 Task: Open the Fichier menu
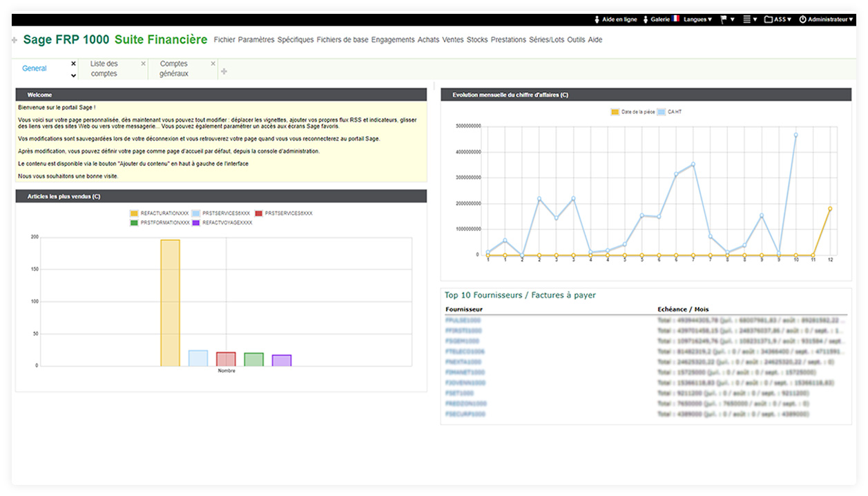click(x=224, y=40)
